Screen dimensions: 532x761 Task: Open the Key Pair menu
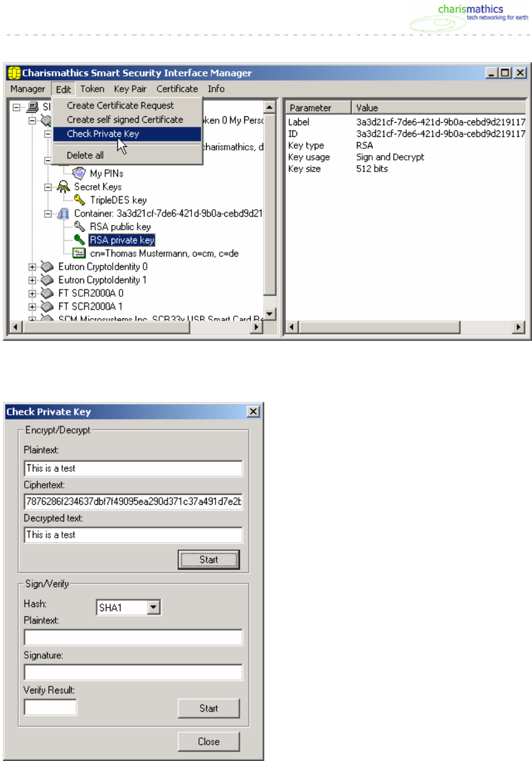point(130,89)
